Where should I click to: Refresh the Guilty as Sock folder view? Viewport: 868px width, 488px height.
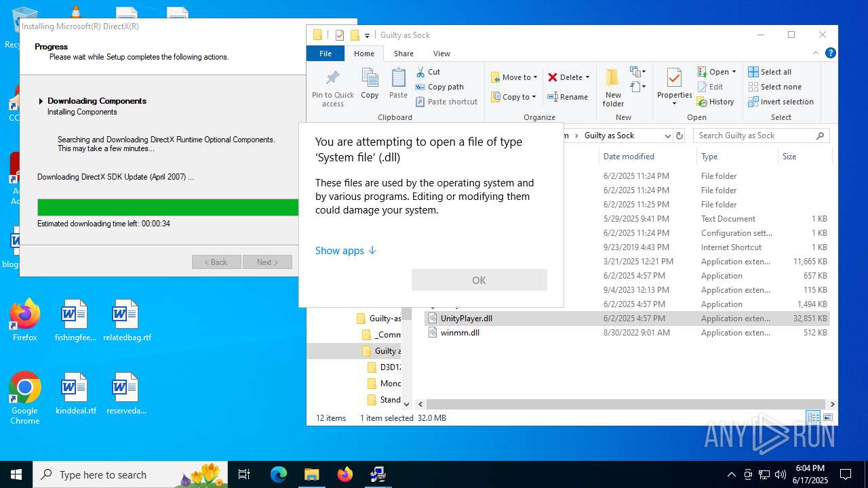pos(680,136)
